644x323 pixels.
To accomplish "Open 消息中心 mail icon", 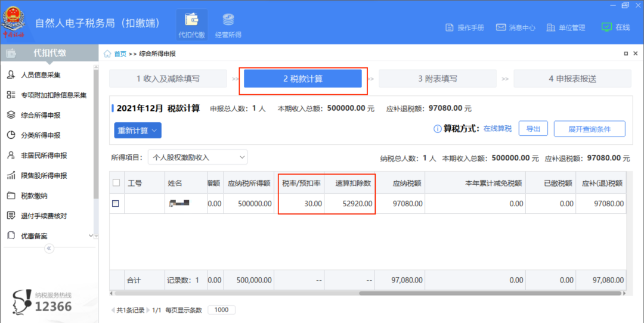I will tap(501, 27).
